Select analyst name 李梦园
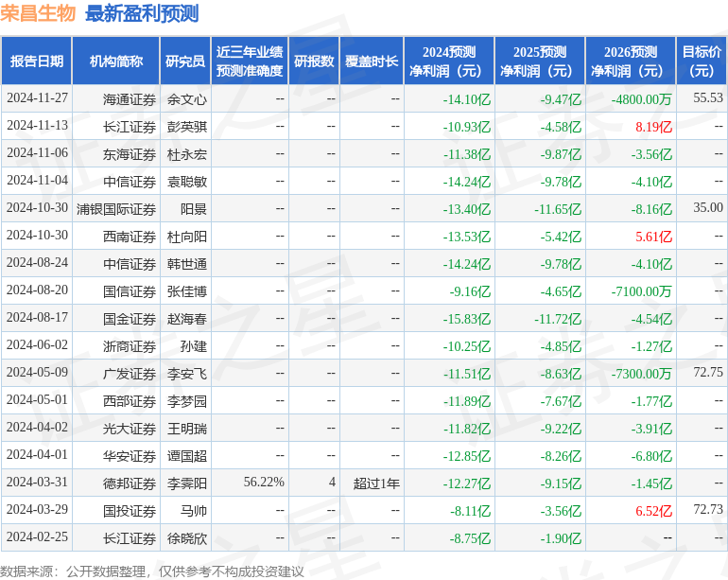The height and width of the screenshot is (580, 728). (x=186, y=400)
